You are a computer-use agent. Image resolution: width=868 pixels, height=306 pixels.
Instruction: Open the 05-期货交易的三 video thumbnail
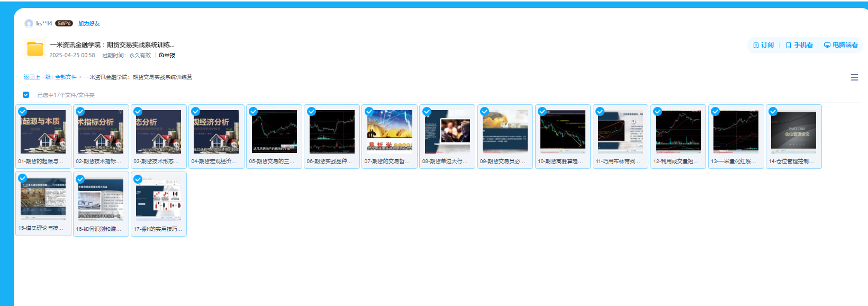pyautogui.click(x=274, y=132)
